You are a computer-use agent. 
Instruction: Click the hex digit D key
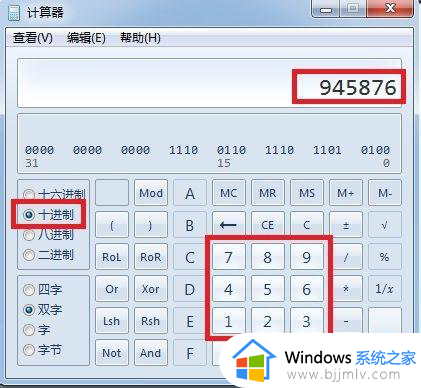coord(190,289)
